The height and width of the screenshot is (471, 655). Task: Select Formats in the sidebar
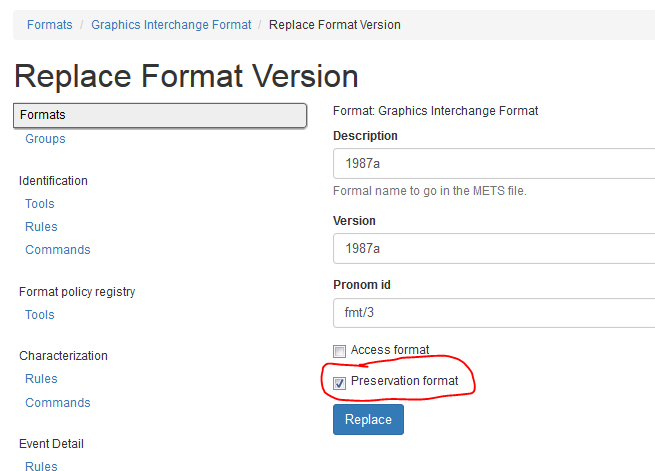pyautogui.click(x=160, y=115)
